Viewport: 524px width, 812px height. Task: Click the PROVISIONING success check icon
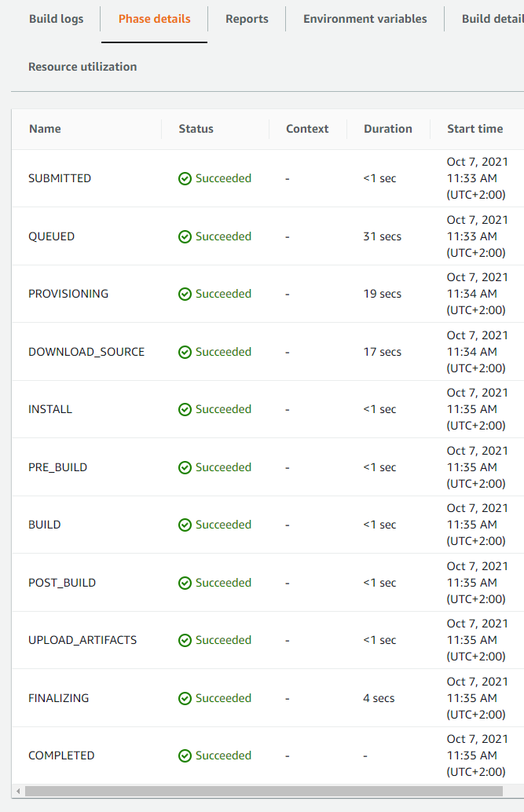click(185, 294)
